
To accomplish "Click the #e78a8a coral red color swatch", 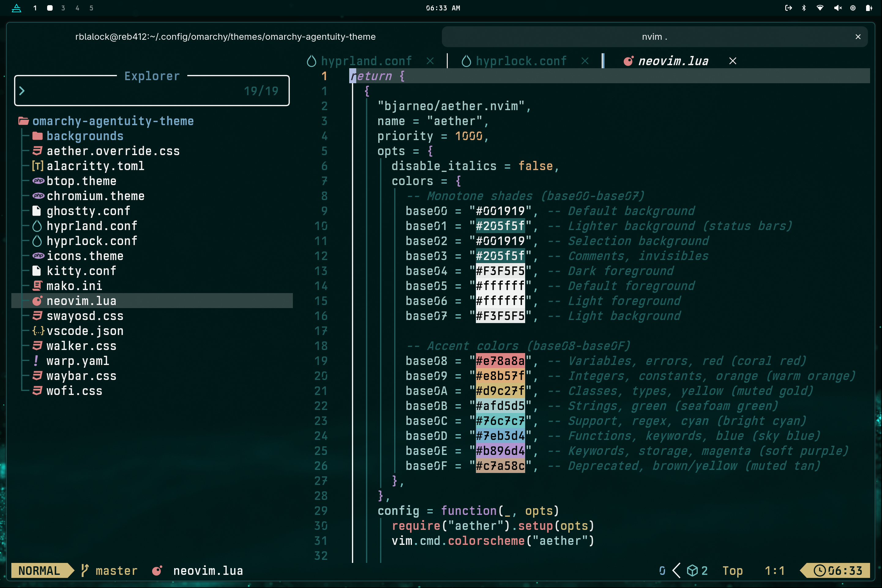I will (500, 361).
